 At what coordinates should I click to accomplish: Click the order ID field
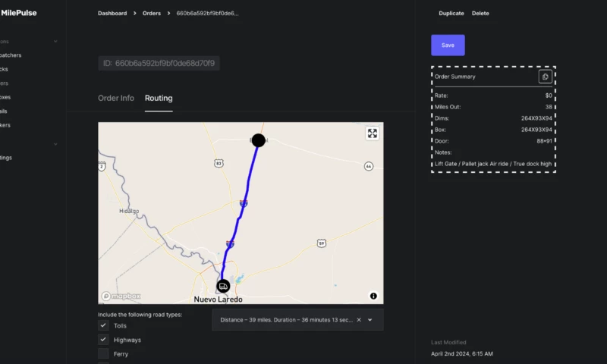[159, 64]
